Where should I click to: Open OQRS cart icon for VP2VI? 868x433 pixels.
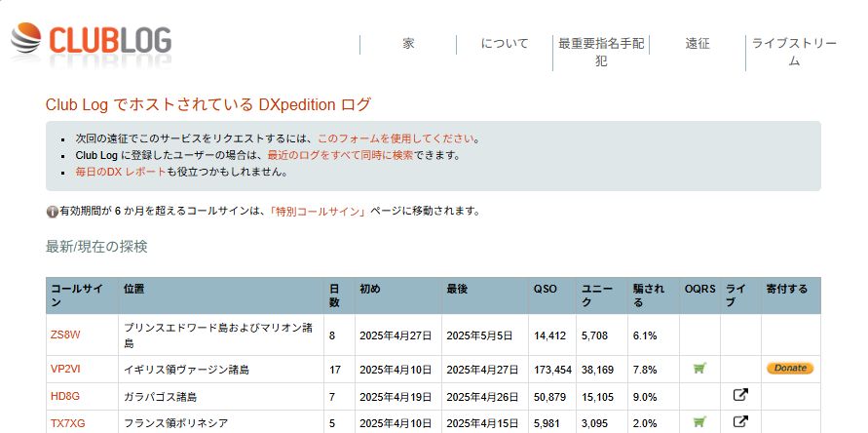(x=699, y=368)
